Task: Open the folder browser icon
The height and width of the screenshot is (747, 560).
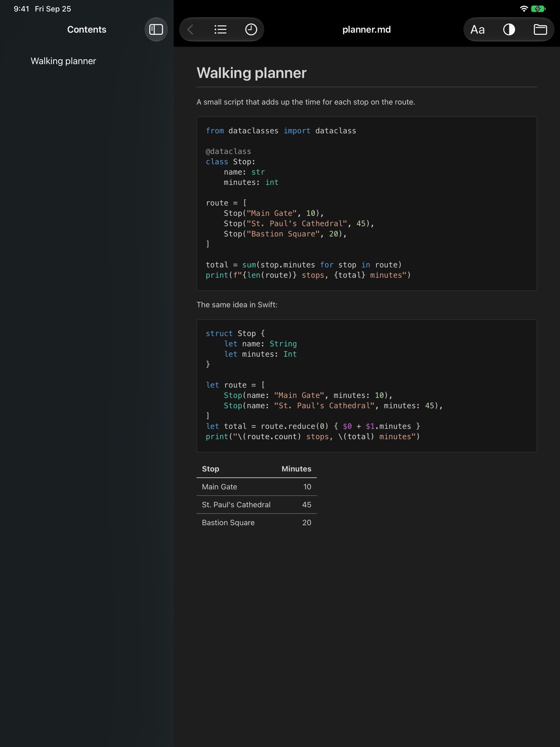Action: point(540,30)
